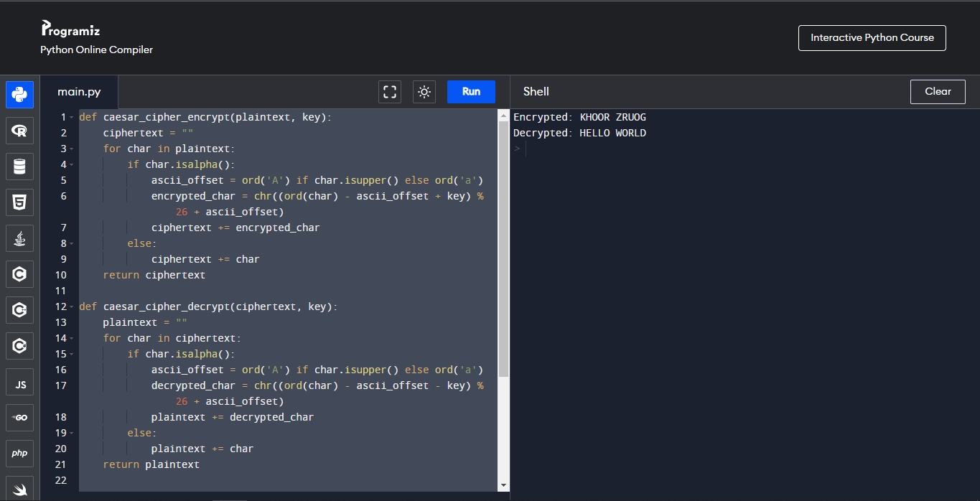980x501 pixels.
Task: Select the Python language icon in sidebar
Action: (x=20, y=95)
